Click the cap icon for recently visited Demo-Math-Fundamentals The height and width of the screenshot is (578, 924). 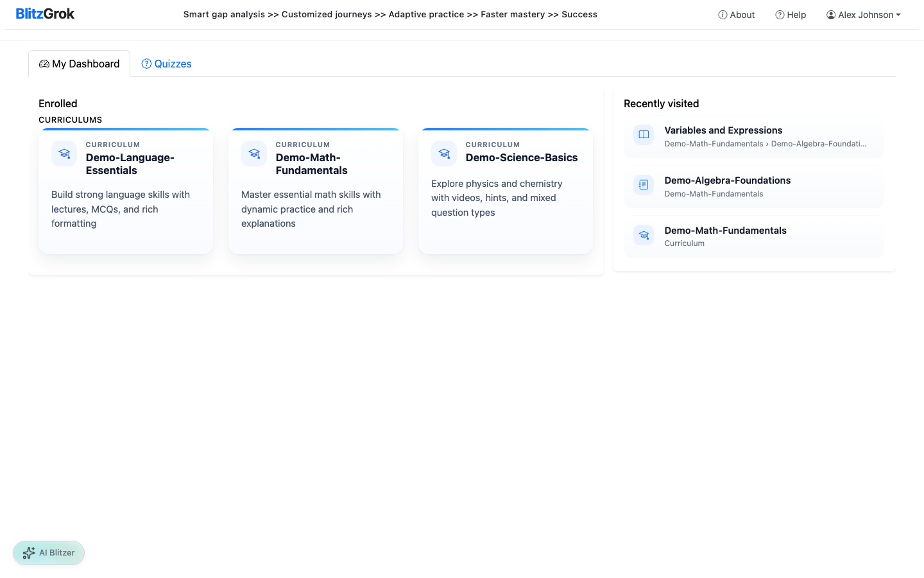644,235
